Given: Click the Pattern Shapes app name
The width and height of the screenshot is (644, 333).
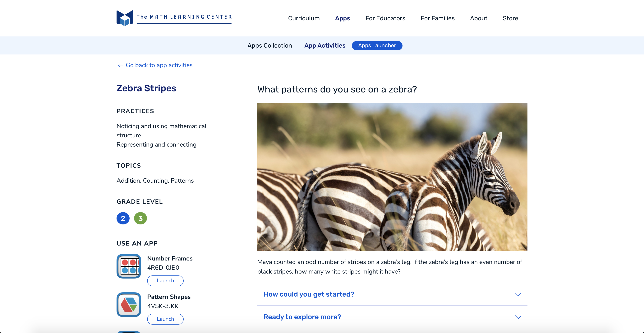Looking at the screenshot, I should tap(169, 297).
